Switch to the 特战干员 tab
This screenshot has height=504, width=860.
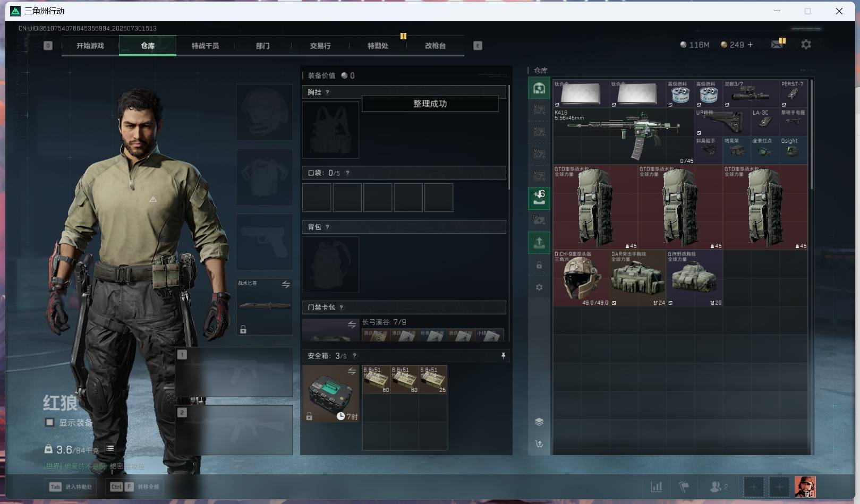[205, 46]
